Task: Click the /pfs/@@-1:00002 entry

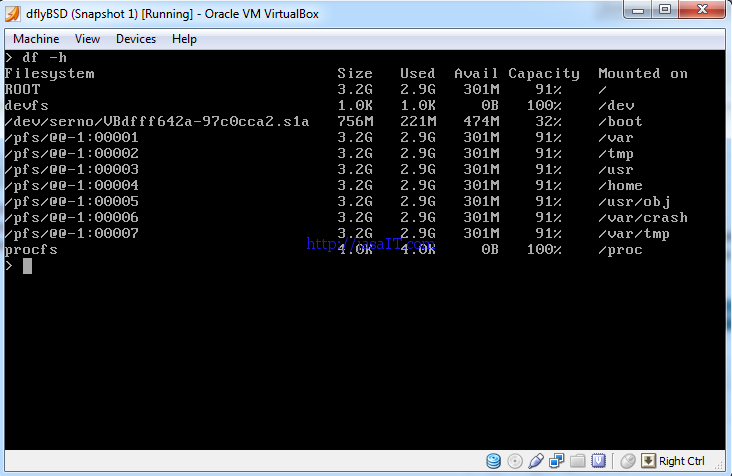Action: pyautogui.click(x=72, y=154)
